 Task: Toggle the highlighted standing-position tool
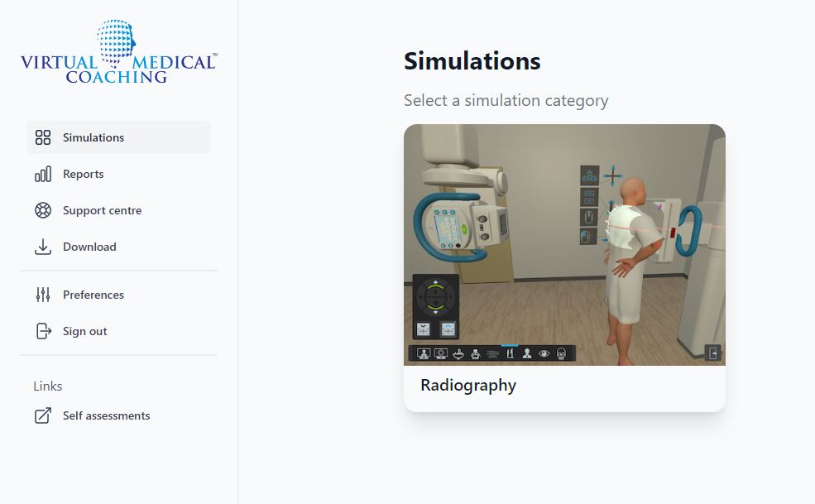point(511,353)
